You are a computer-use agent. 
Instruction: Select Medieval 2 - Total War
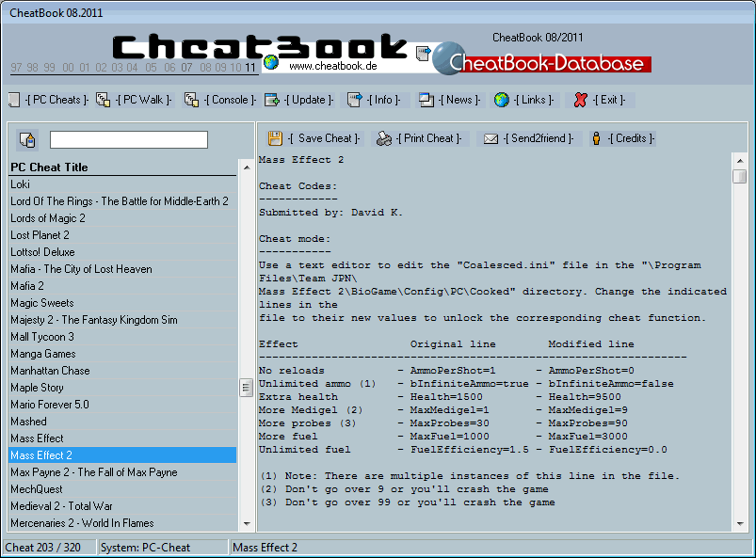point(123,506)
